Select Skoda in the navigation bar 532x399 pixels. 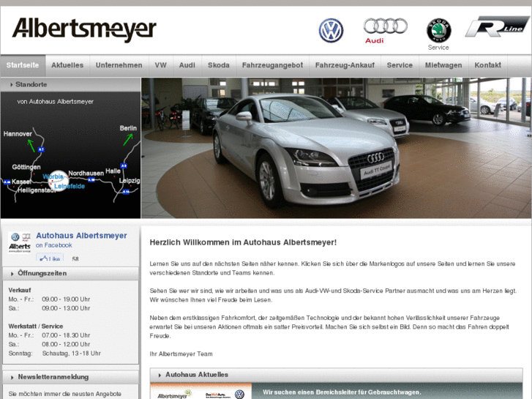[x=219, y=65]
